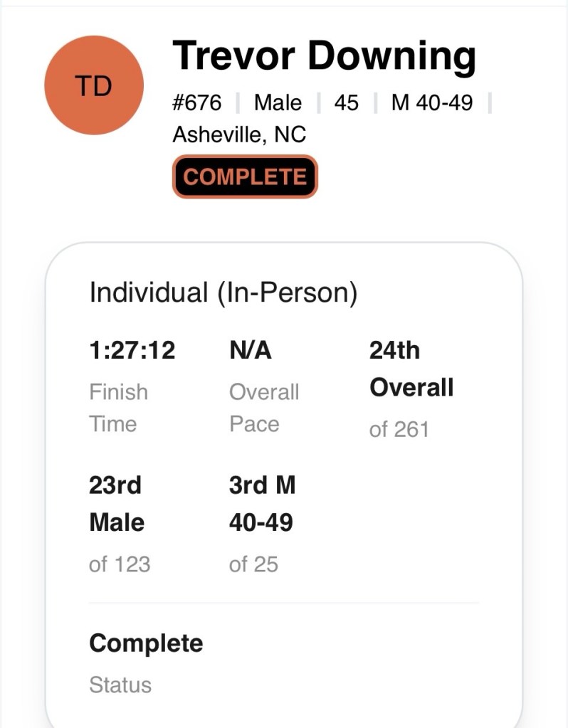Click the Male gender label
The height and width of the screenshot is (728, 568).
[278, 102]
